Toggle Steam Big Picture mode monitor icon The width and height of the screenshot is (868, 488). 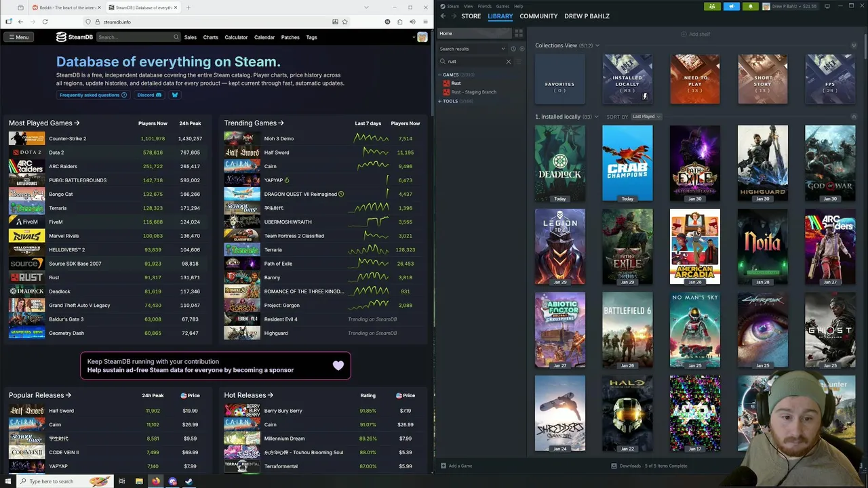(827, 6)
